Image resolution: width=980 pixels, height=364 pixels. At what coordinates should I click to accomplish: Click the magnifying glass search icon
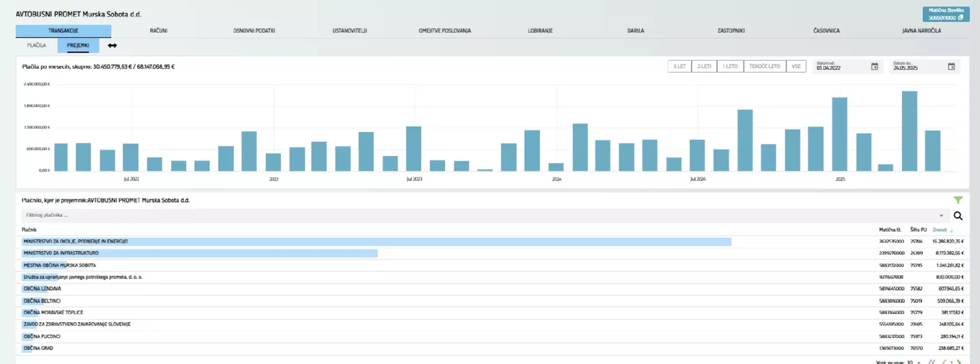pos(958,216)
